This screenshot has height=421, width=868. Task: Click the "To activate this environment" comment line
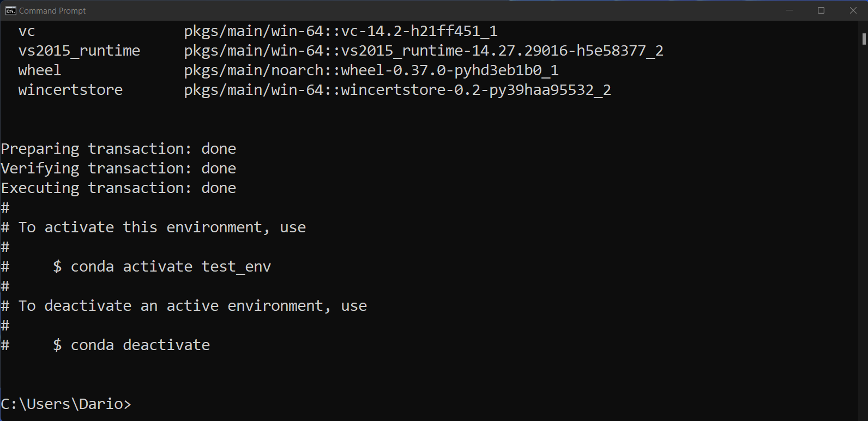162,227
